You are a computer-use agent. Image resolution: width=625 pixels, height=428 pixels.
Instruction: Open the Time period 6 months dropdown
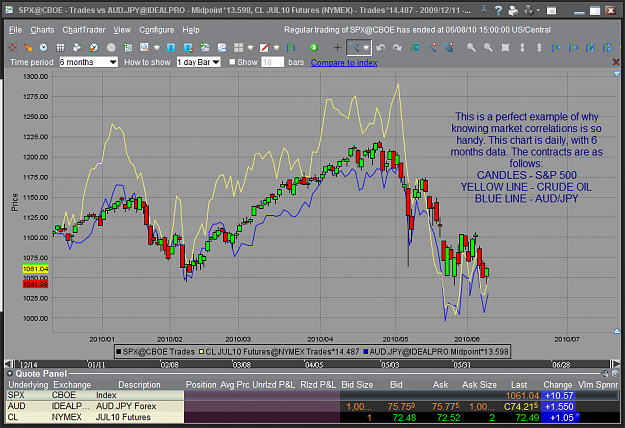(88, 62)
